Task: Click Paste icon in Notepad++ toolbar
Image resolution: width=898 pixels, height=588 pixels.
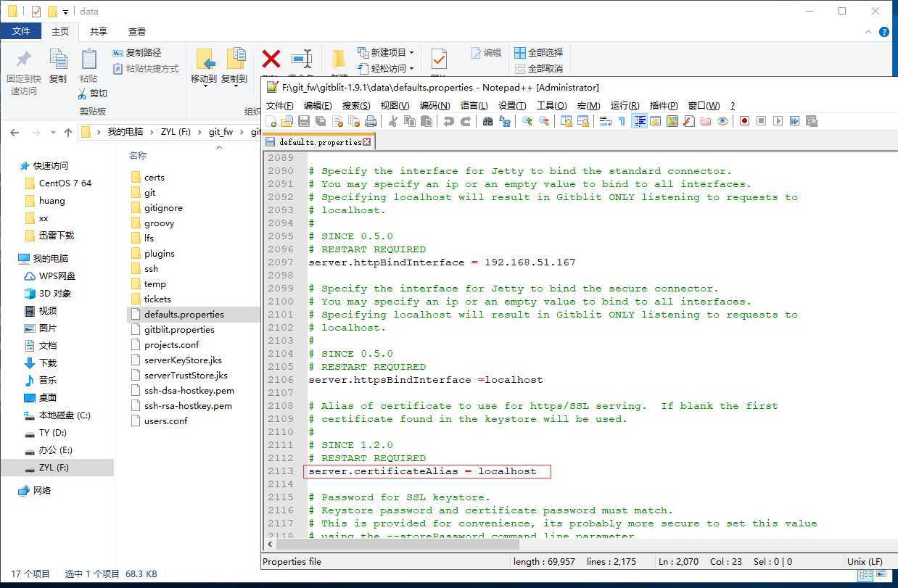Action: [x=427, y=121]
